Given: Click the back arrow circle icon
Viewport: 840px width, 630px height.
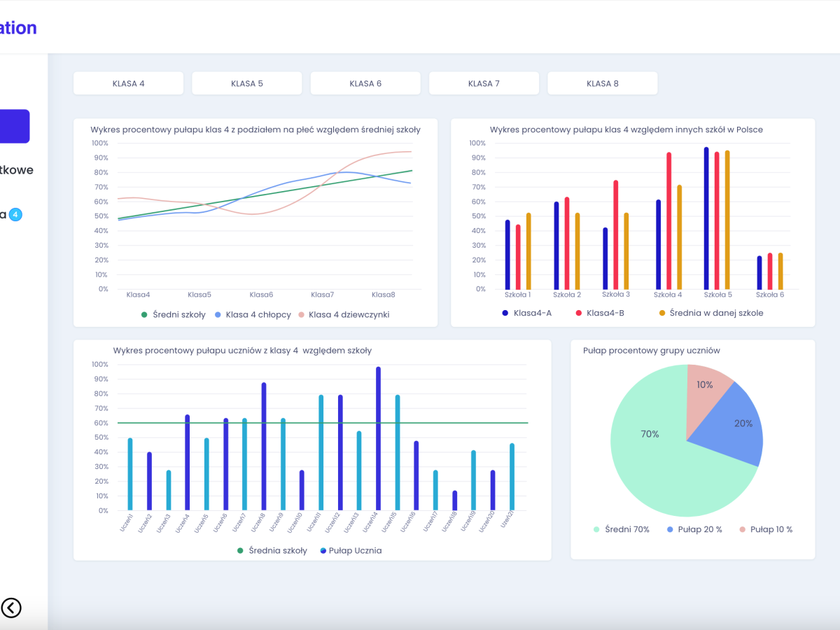Looking at the screenshot, I should (x=11, y=608).
